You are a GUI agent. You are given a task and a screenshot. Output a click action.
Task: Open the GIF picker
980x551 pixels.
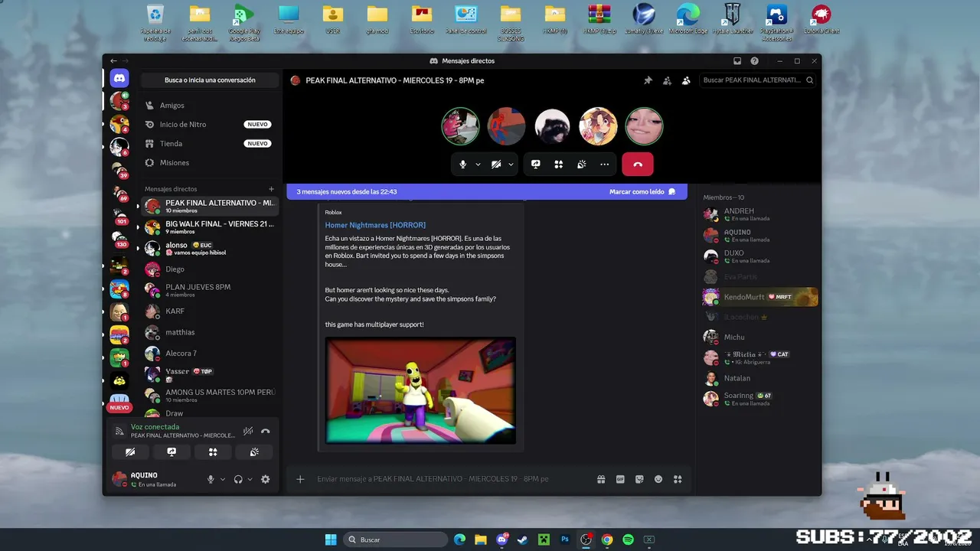620,479
